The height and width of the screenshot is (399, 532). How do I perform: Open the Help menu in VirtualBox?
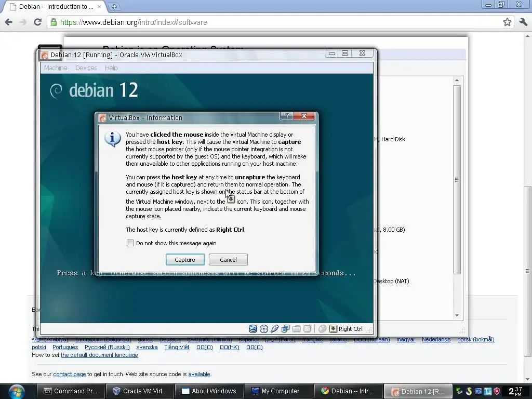pos(111,68)
